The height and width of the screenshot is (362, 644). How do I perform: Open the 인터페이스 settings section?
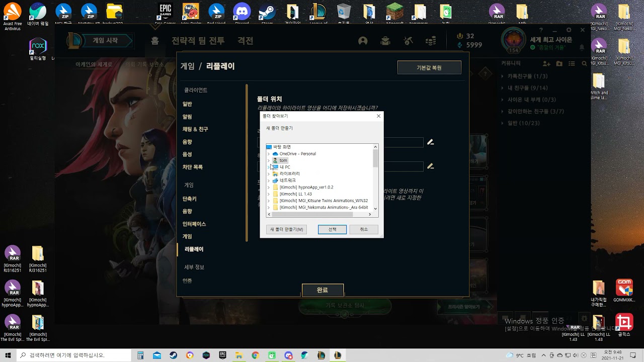pos(194,224)
